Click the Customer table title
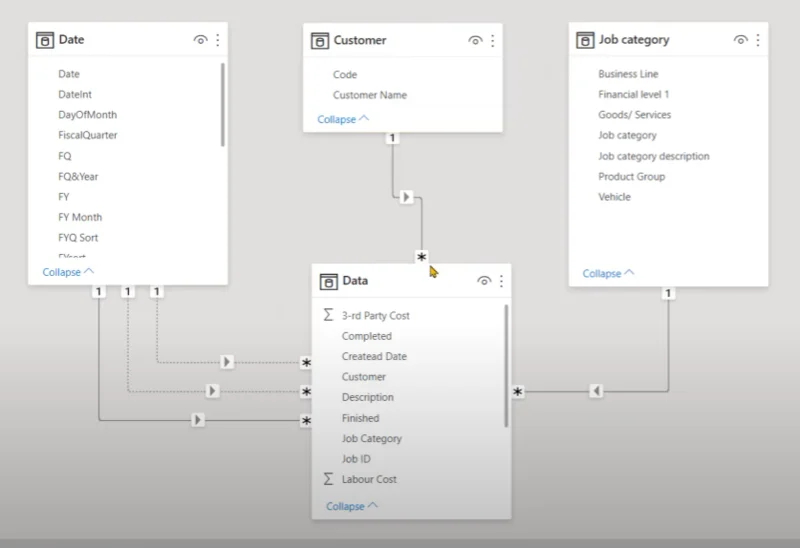 pyautogui.click(x=360, y=40)
